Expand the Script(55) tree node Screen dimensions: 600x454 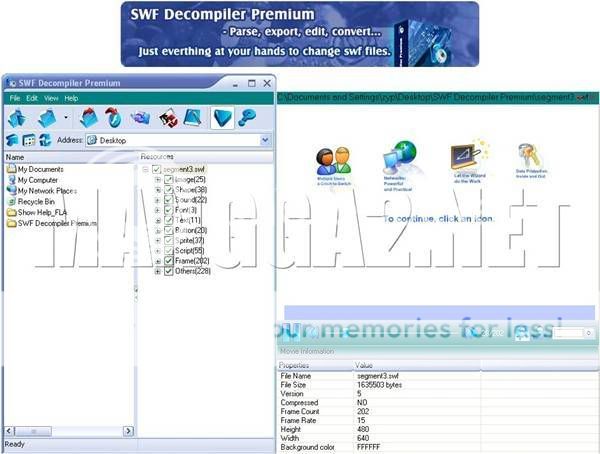158,251
